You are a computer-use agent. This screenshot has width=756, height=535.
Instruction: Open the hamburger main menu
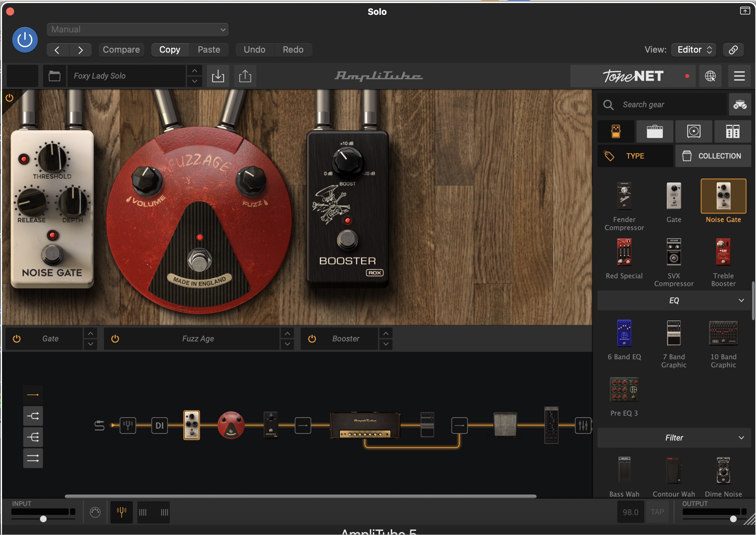pos(739,76)
